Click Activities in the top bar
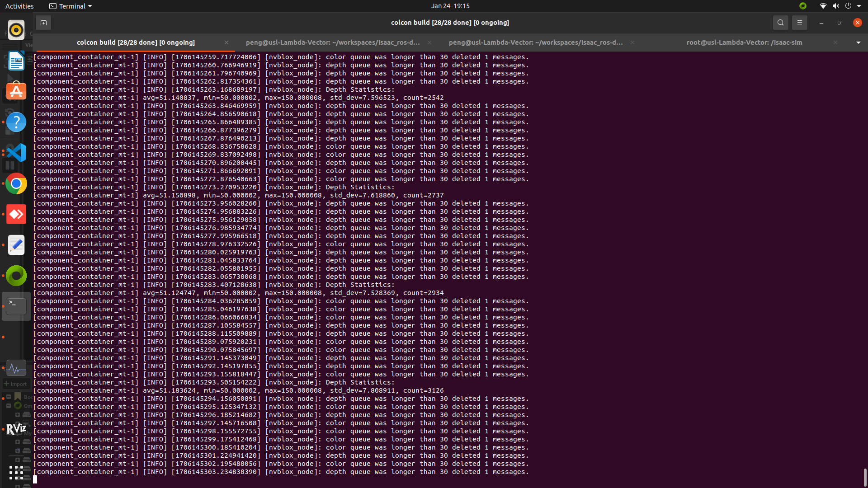This screenshot has width=868, height=488. tap(19, 6)
